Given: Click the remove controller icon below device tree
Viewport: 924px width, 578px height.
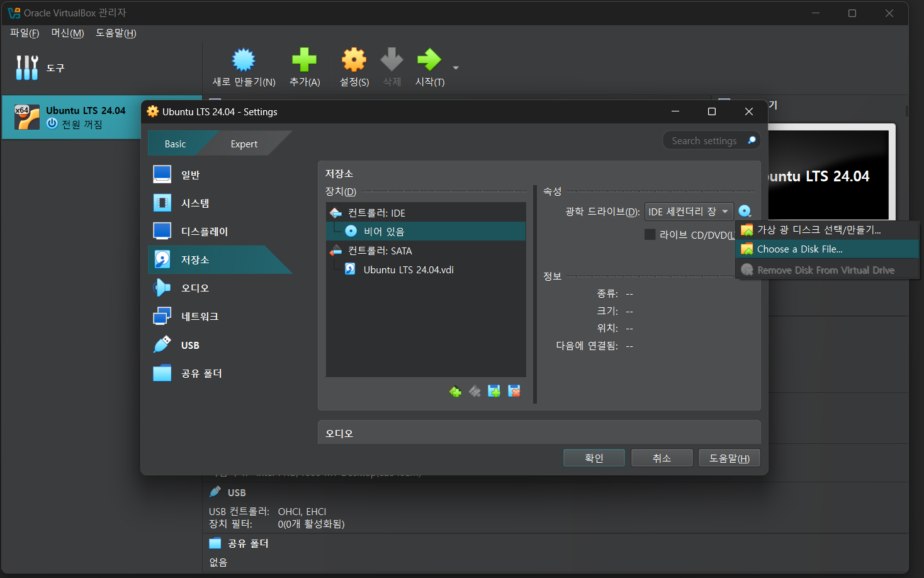Looking at the screenshot, I should (x=475, y=392).
